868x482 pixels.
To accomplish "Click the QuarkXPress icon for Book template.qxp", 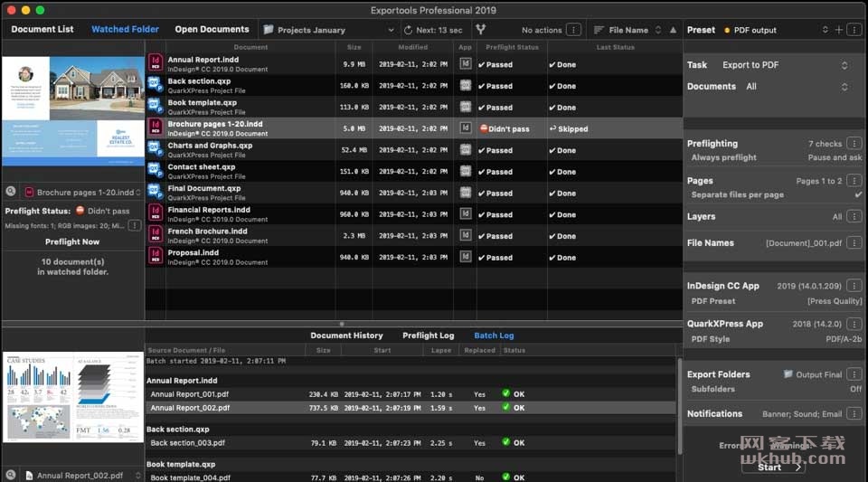I will [156, 106].
